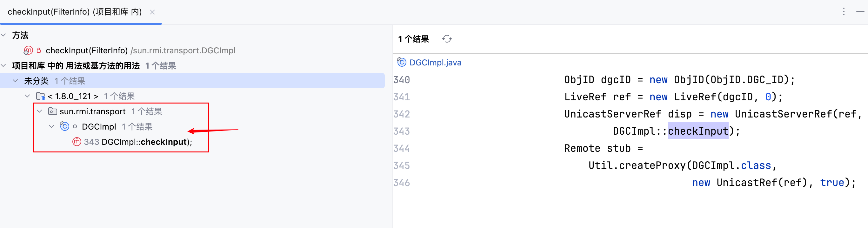Image resolution: width=868 pixels, height=228 pixels.
Task: Collapse the DGCImpl class node
Action: click(51, 127)
